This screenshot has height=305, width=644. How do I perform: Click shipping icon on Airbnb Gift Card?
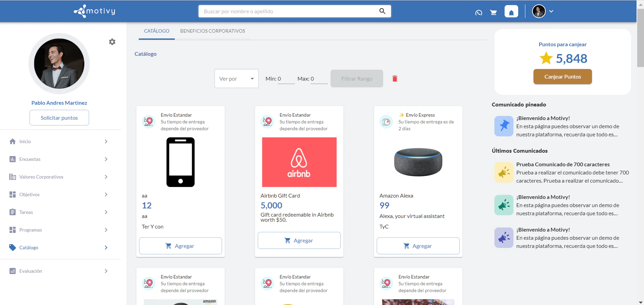pyautogui.click(x=267, y=121)
